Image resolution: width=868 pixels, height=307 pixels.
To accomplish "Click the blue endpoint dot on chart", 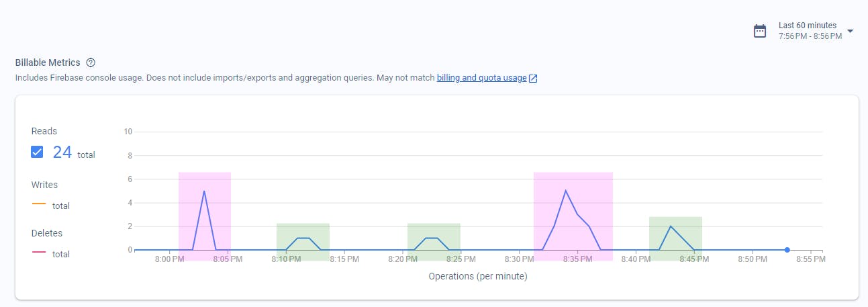I will tap(787, 250).
